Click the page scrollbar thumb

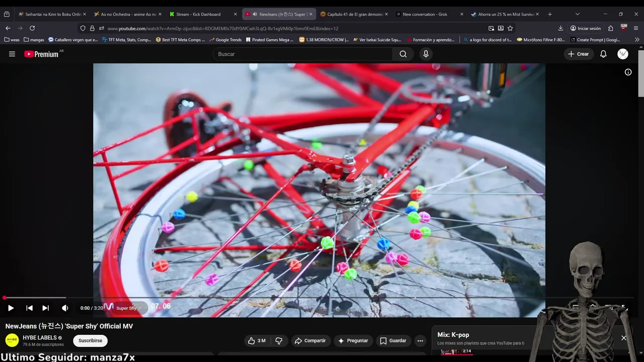(x=641, y=74)
